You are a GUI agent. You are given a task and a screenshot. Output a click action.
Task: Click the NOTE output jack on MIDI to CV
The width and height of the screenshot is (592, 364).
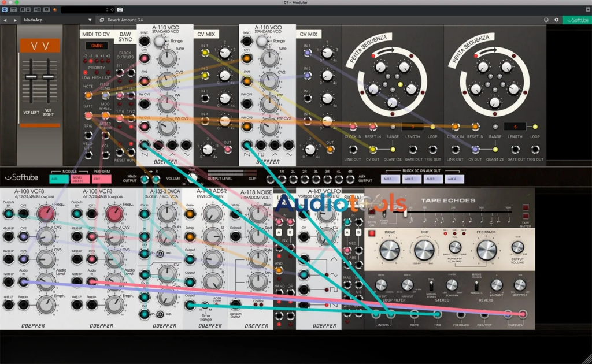[x=88, y=95]
